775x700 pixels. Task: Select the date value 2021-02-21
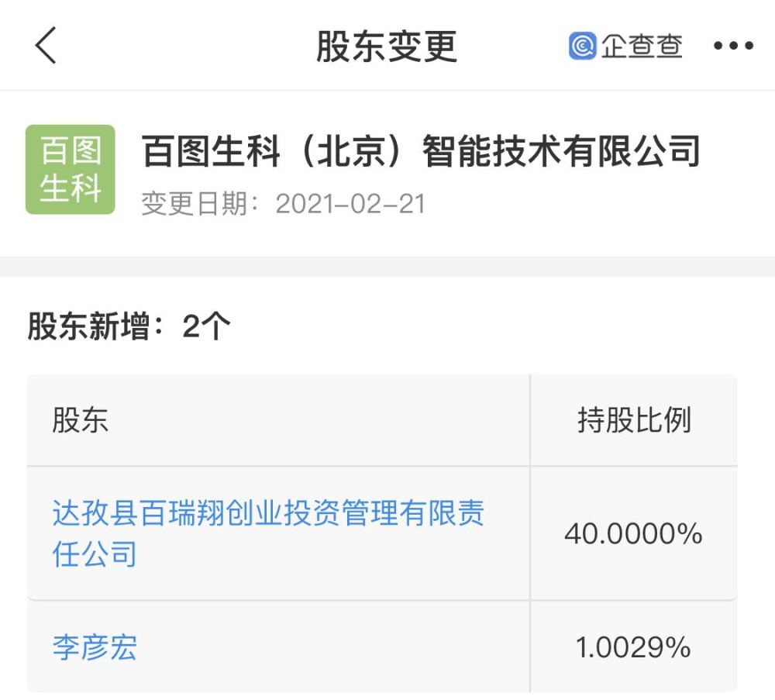click(x=350, y=204)
